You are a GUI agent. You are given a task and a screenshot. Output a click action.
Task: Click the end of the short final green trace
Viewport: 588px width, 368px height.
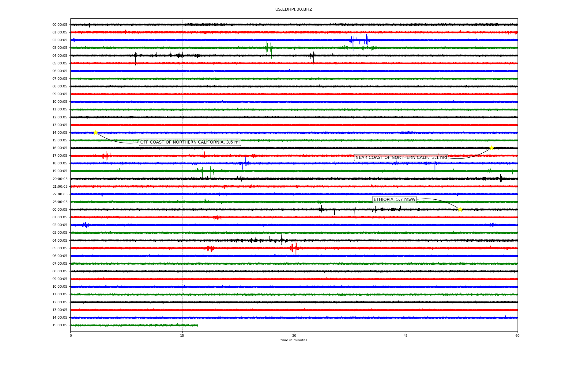pyautogui.click(x=197, y=325)
